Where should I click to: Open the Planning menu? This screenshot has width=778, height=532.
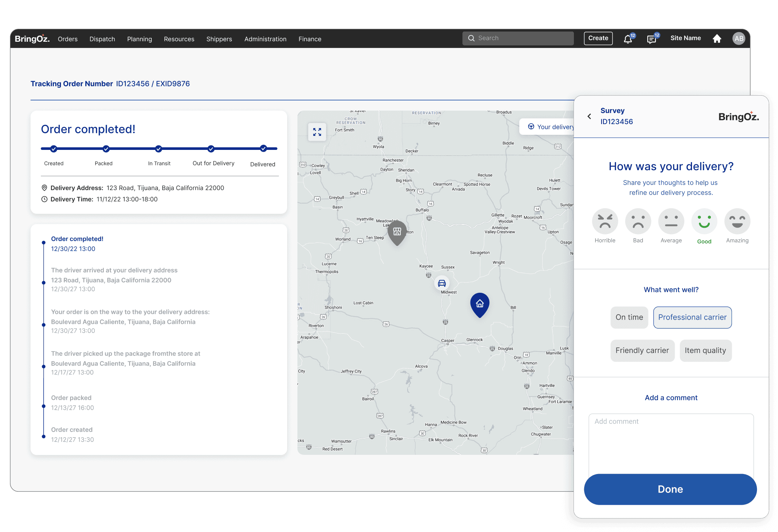(140, 39)
